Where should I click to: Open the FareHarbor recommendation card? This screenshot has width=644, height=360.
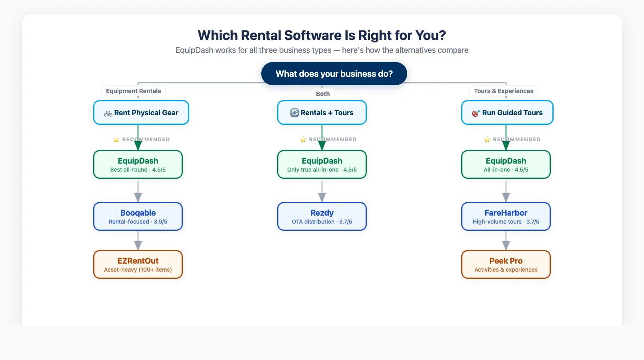[x=506, y=216]
